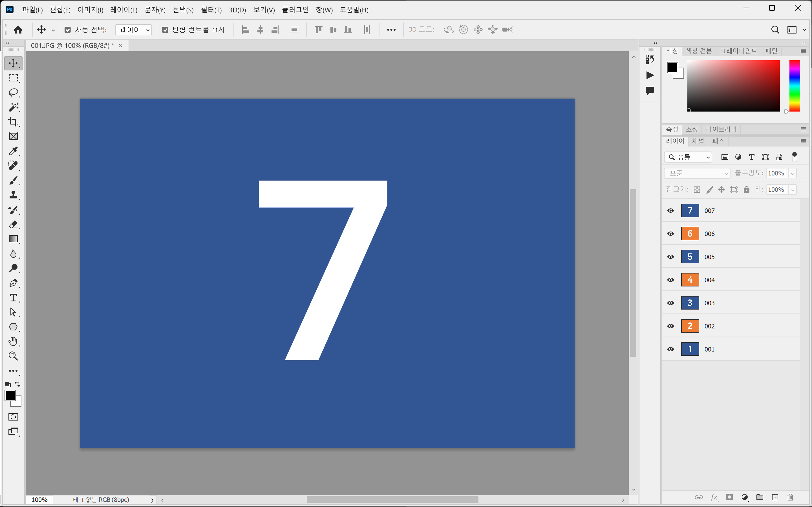Uncheck the 자동 선택 checkbox
This screenshot has height=507, width=812.
click(x=68, y=30)
